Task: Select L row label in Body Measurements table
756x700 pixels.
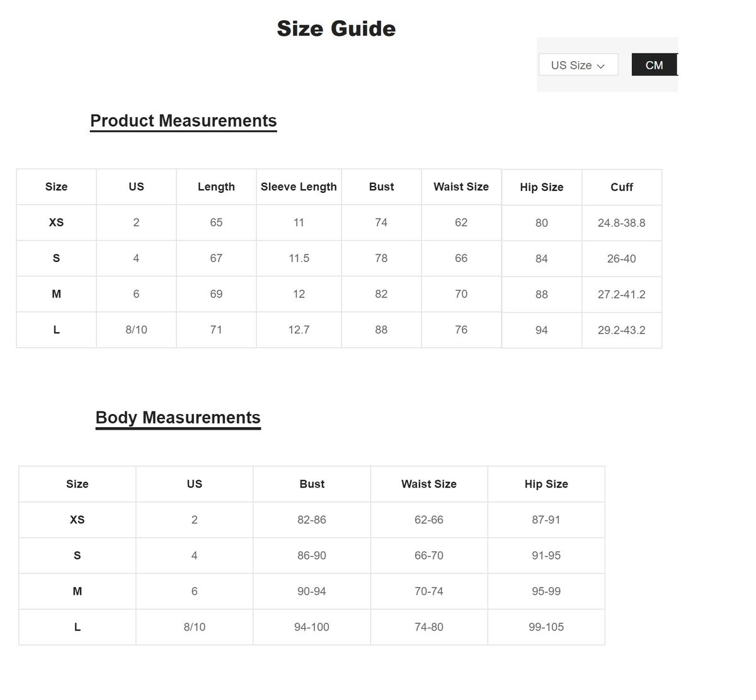Action: pyautogui.click(x=77, y=627)
